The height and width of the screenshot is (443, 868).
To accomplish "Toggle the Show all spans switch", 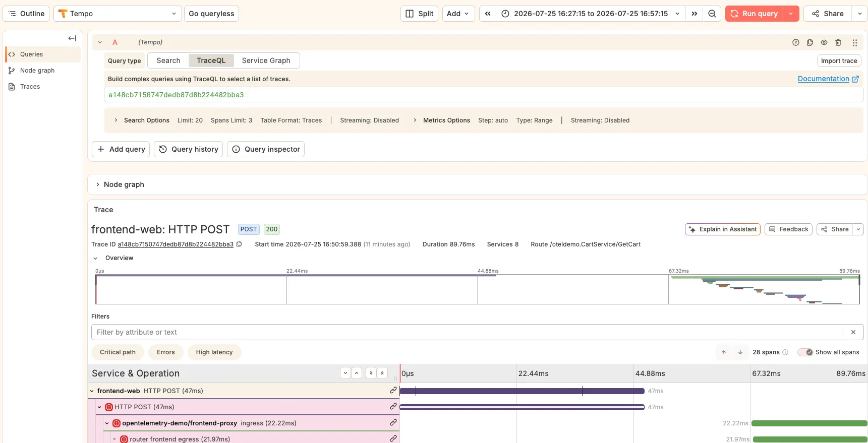I will click(805, 352).
